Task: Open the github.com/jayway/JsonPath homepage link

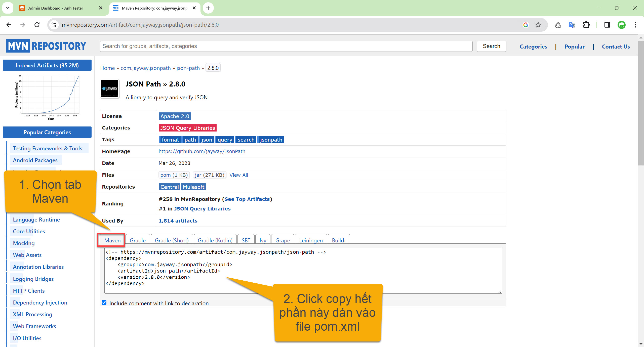Action: pyautogui.click(x=202, y=151)
